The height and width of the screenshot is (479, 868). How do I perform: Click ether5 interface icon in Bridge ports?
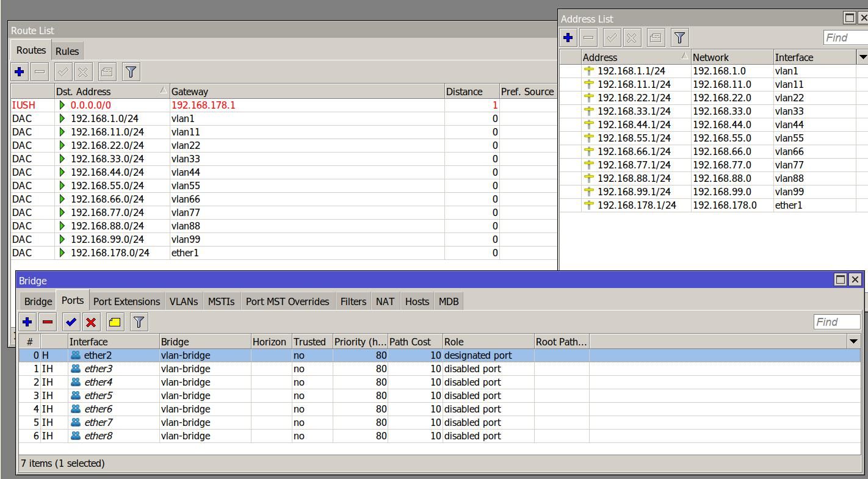click(x=76, y=395)
